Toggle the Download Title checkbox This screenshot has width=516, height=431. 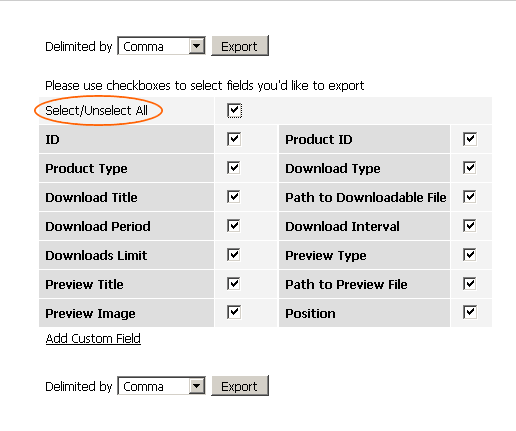click(x=234, y=197)
